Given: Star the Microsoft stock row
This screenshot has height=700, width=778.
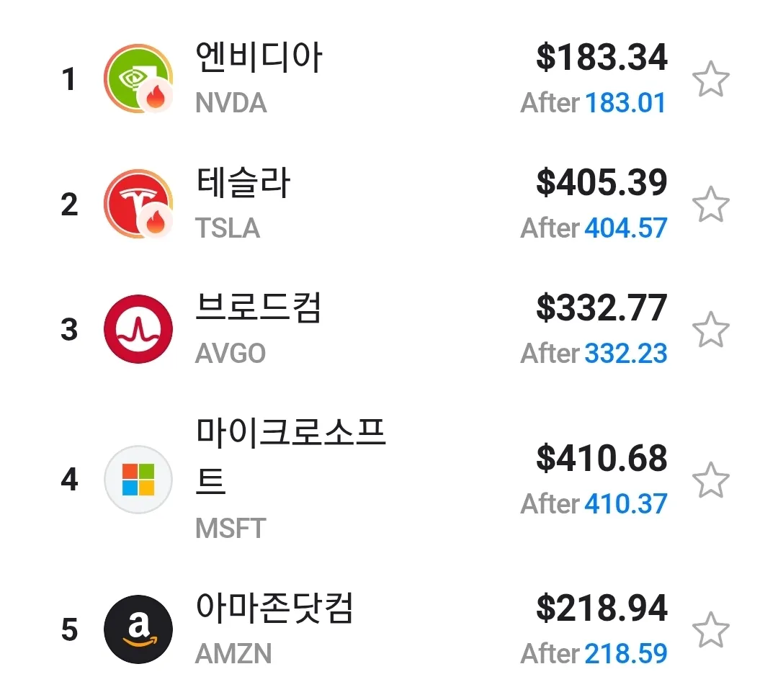Looking at the screenshot, I should [x=711, y=480].
